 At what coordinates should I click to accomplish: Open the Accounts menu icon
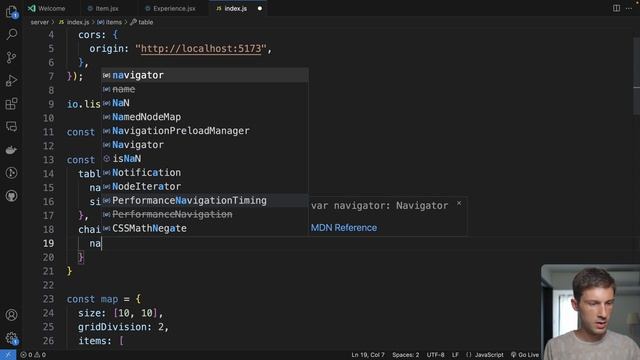click(x=11, y=315)
